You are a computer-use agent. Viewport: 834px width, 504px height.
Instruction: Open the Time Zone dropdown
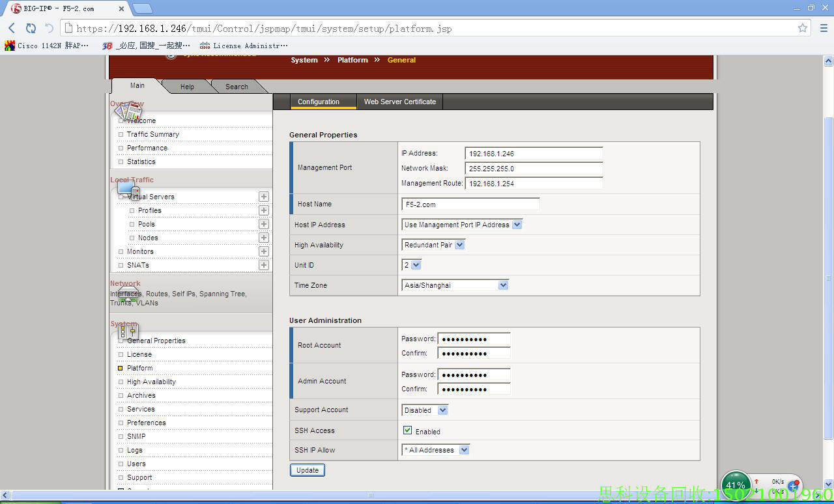click(x=455, y=285)
